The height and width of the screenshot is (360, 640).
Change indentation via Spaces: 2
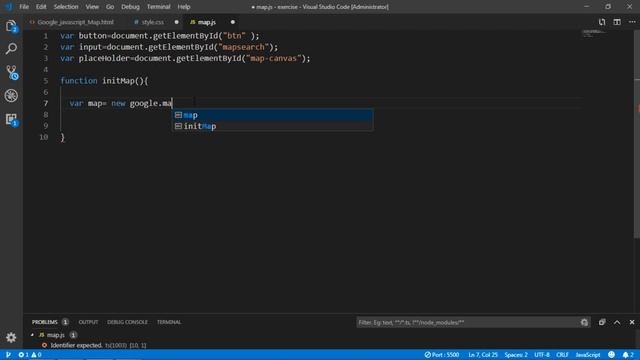516,355
